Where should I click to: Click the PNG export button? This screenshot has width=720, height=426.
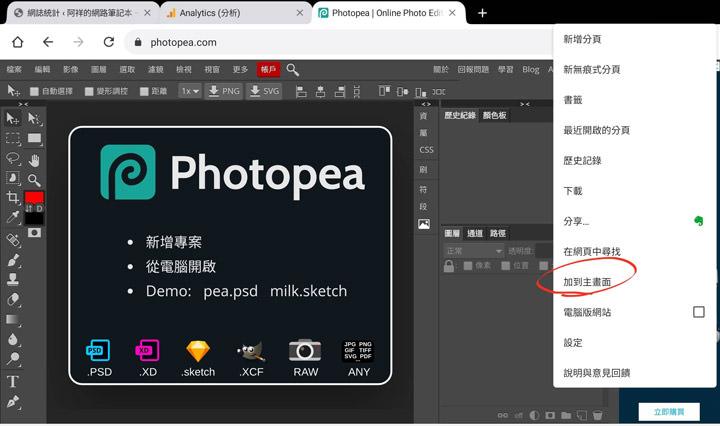click(224, 91)
